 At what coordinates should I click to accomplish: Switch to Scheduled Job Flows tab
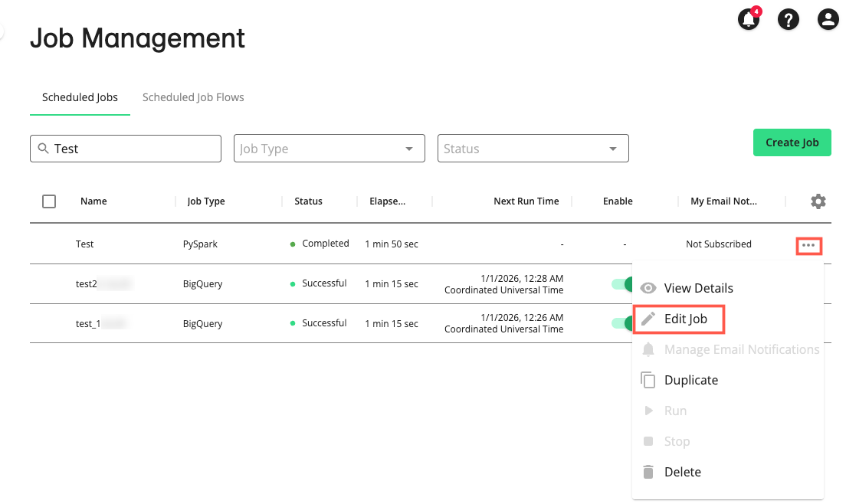point(193,97)
